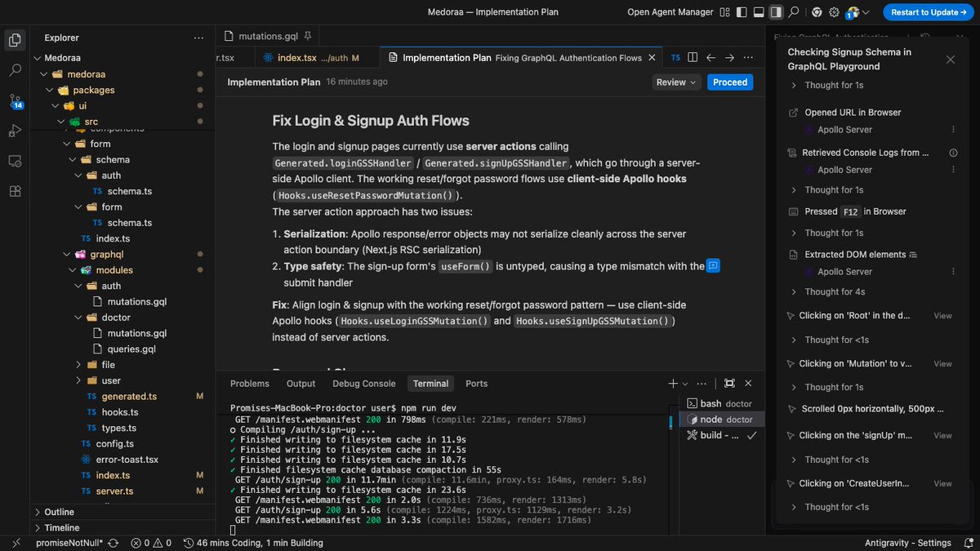
Task: Toggle the primary side bar layout icon
Action: point(742,12)
